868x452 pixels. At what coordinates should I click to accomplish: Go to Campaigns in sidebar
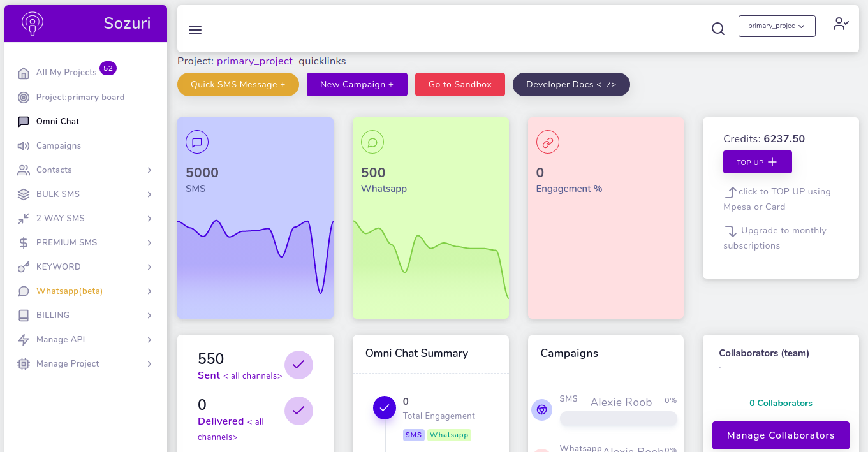click(x=58, y=145)
